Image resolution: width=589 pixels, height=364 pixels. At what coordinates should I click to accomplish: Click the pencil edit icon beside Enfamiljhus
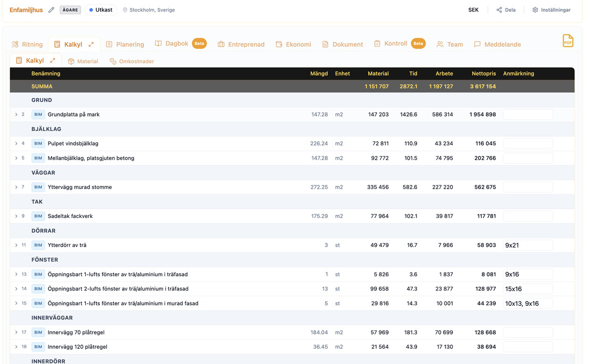point(52,10)
